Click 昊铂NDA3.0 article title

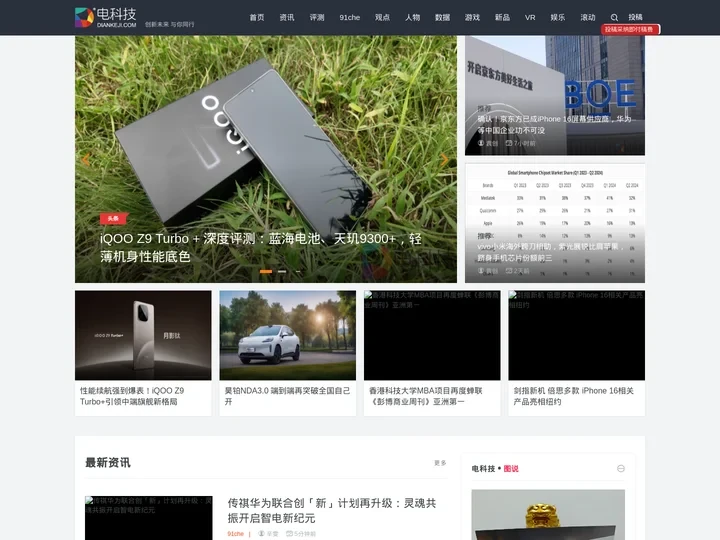pyautogui.click(x=287, y=396)
